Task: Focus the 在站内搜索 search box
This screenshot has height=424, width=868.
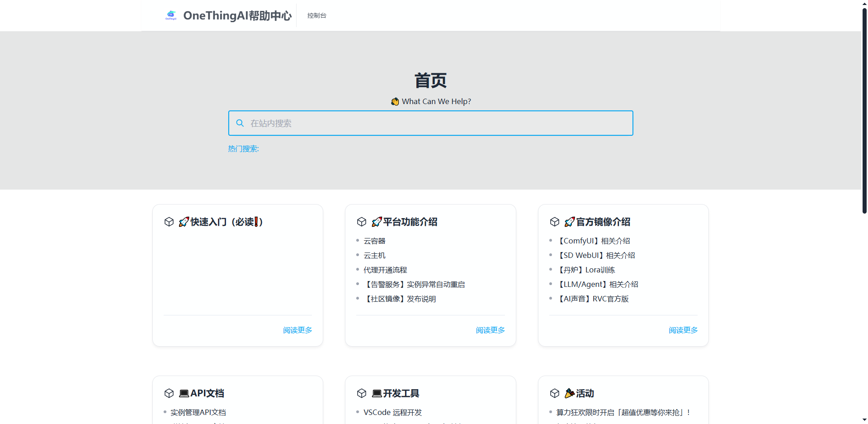Action: (430, 123)
